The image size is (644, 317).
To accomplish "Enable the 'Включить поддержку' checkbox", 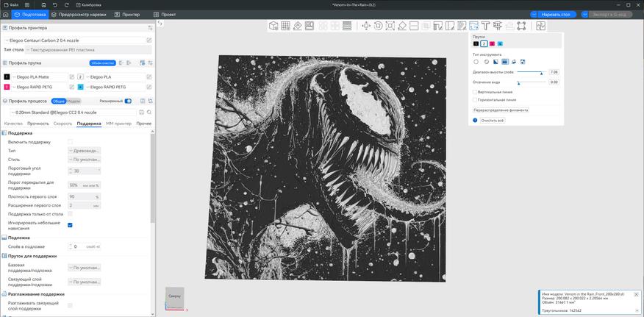I will point(71,142).
